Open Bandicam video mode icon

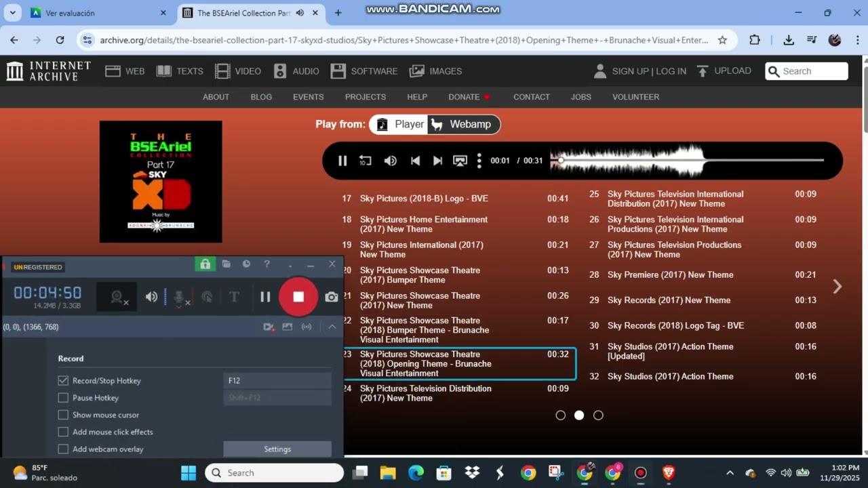[269, 327]
